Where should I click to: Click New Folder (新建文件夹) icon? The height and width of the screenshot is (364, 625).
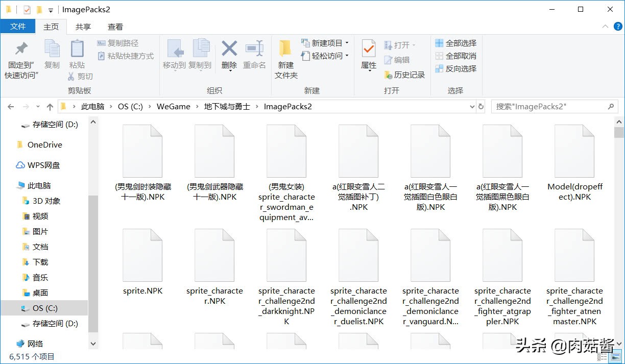[x=285, y=48]
